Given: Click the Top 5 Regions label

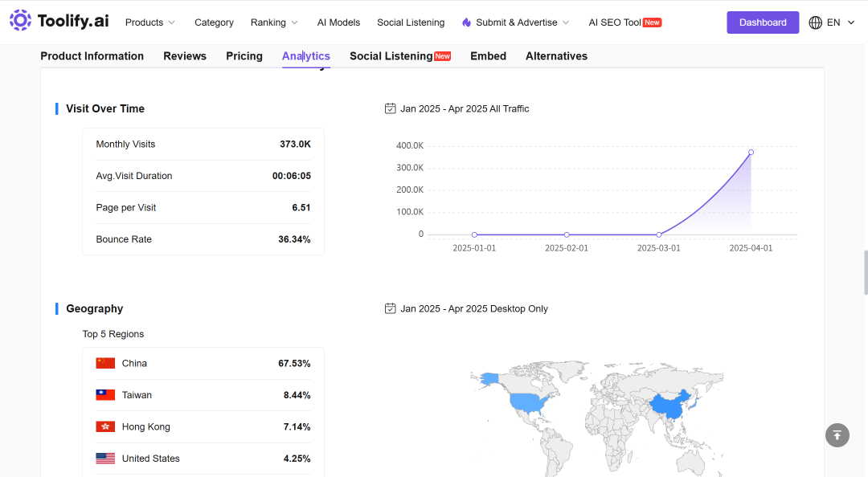Looking at the screenshot, I should pos(113,334).
